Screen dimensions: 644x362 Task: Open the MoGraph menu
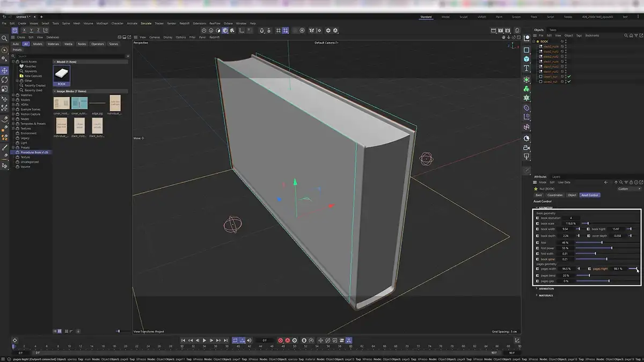pyautogui.click(x=102, y=24)
